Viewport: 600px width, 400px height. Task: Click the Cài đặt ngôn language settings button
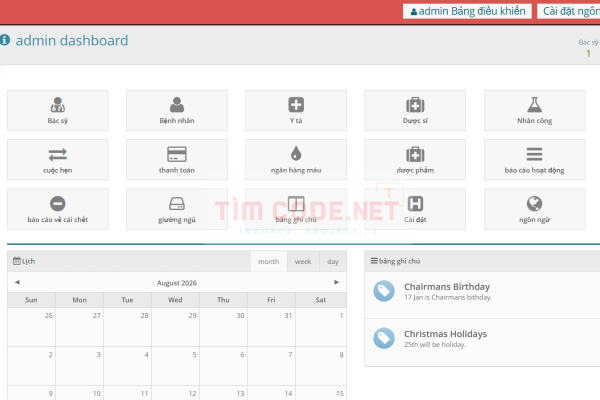tap(569, 11)
